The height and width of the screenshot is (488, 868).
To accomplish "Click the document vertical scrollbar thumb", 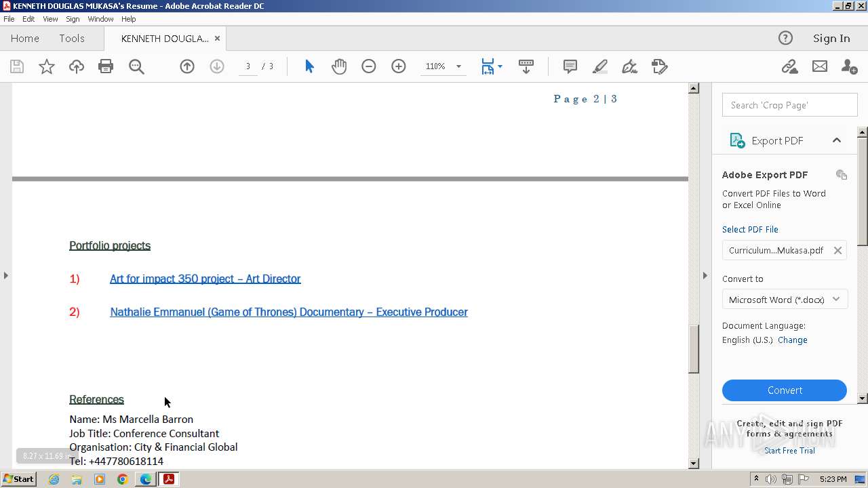I will pos(694,349).
